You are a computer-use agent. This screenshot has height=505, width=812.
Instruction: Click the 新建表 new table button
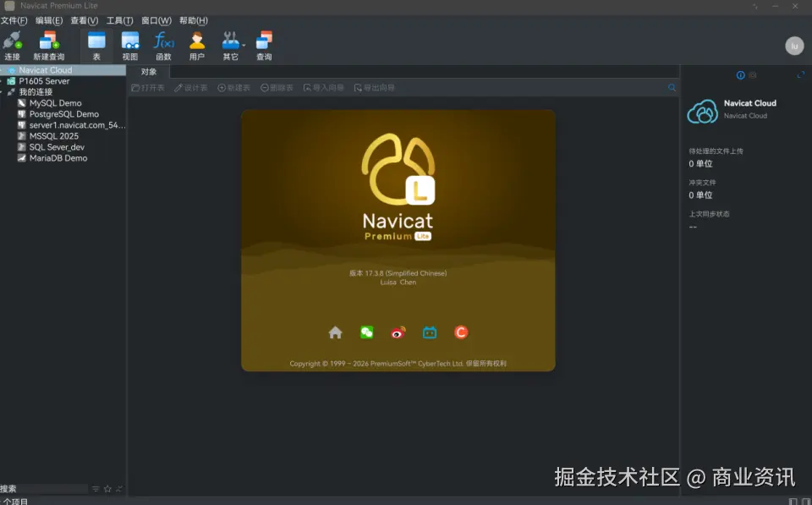(x=234, y=88)
